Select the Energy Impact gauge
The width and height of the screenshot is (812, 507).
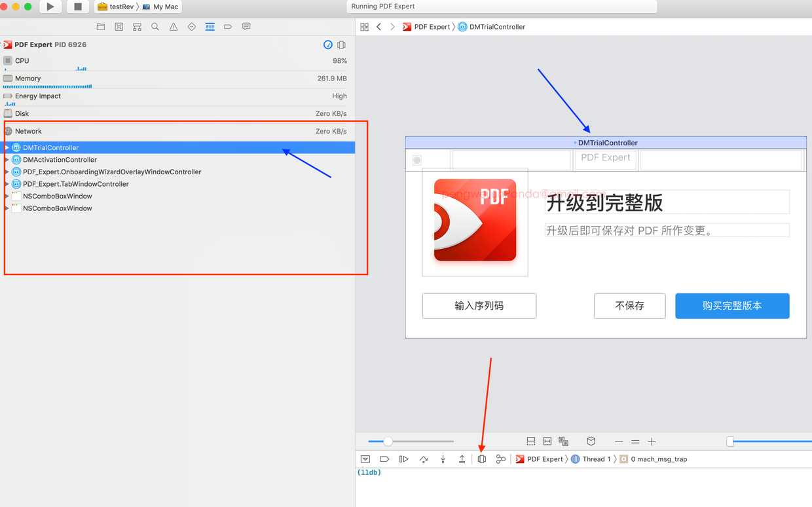pos(175,97)
